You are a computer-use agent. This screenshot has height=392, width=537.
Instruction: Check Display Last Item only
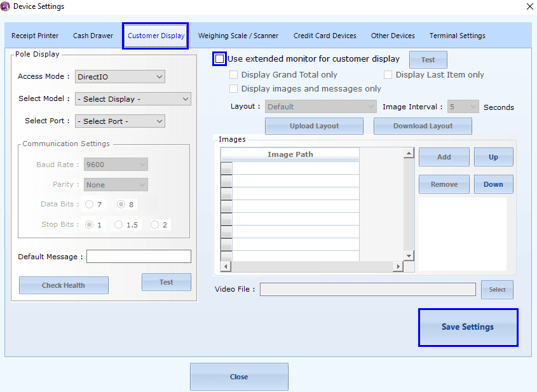(388, 74)
